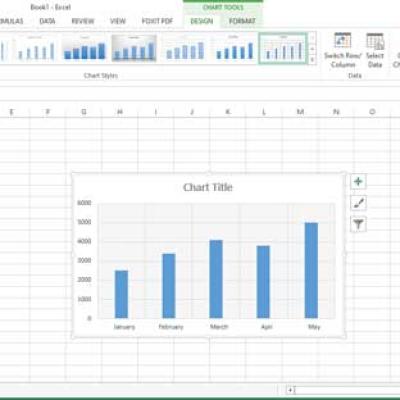Open the Chart Filters funnel button
This screenshot has height=400, width=400.
(358, 224)
